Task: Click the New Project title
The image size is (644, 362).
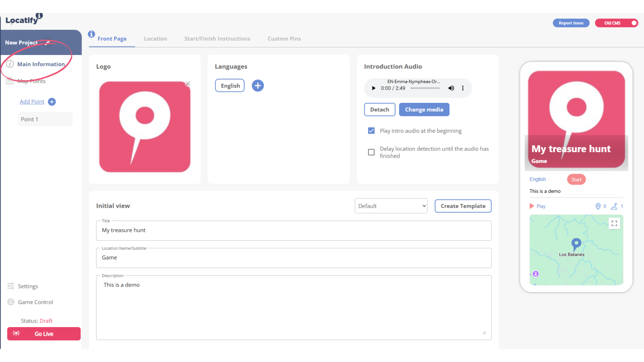Action: pos(21,43)
